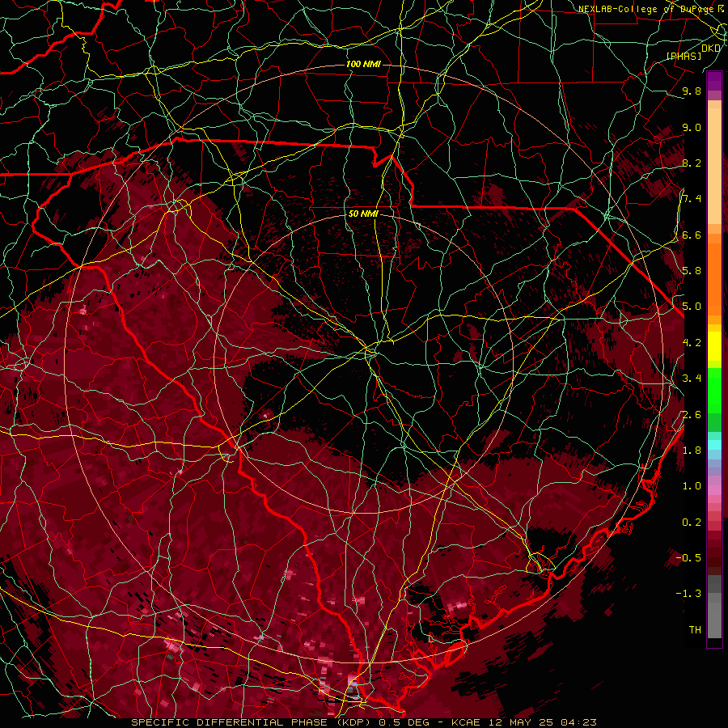
Task: Click the 6.6 legend value
Action: 692,235
